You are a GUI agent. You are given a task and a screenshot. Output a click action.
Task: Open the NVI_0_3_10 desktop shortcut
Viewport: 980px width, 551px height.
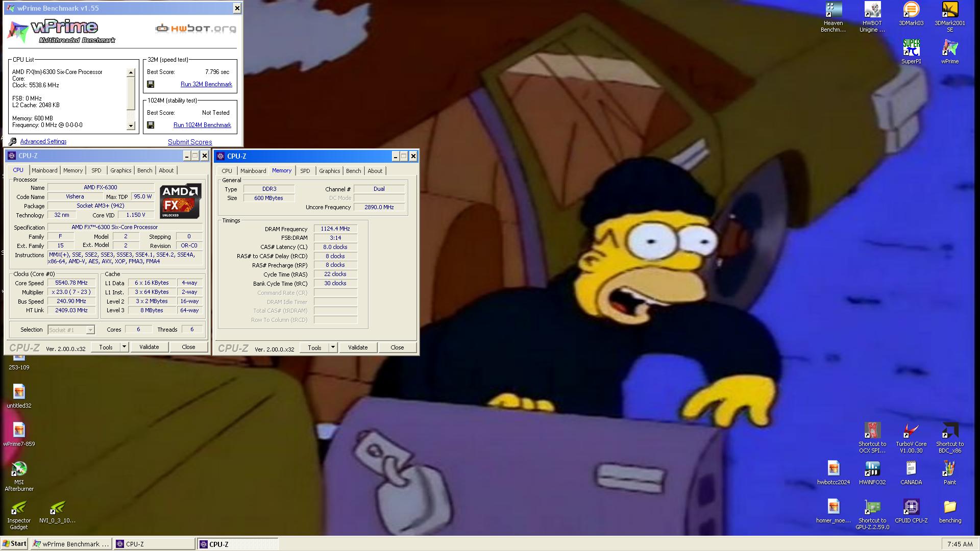57,511
